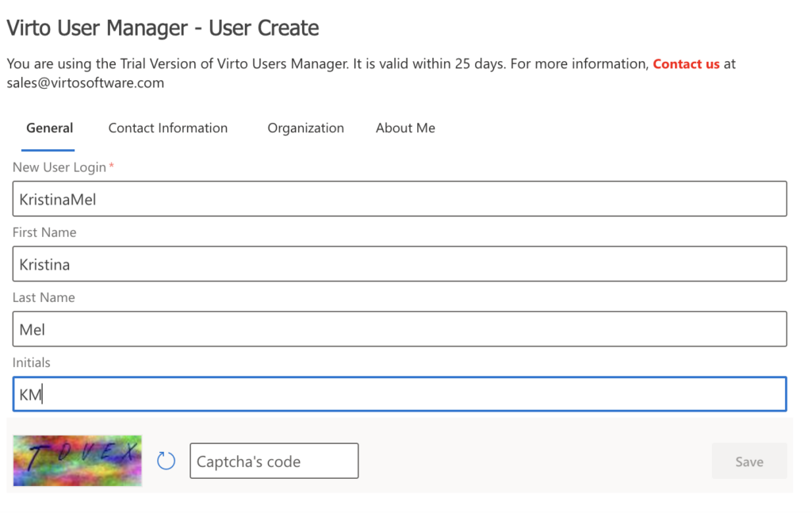
Task: Click the Save button
Action: point(749,461)
